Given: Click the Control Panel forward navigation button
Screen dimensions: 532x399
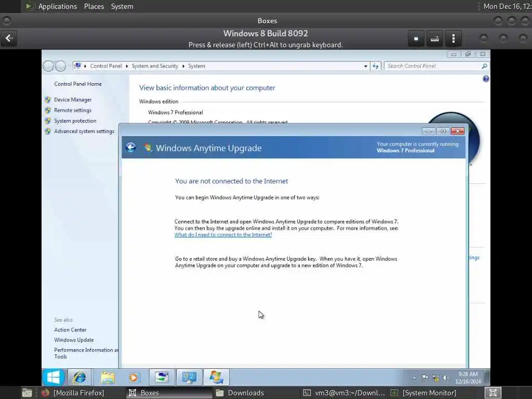Looking at the screenshot, I should coord(60,66).
